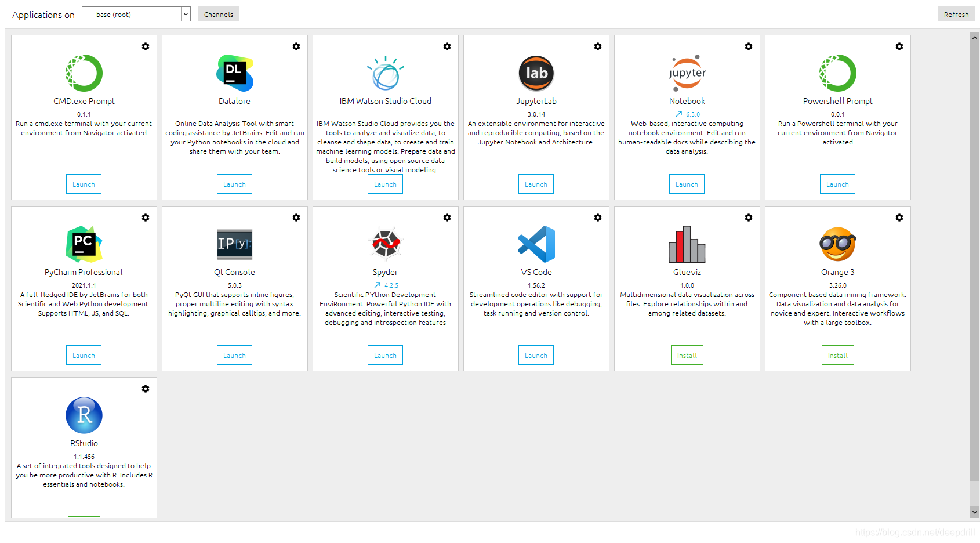Image resolution: width=980 pixels, height=543 pixels.
Task: Click the VS Code blue logo
Action: click(x=536, y=244)
